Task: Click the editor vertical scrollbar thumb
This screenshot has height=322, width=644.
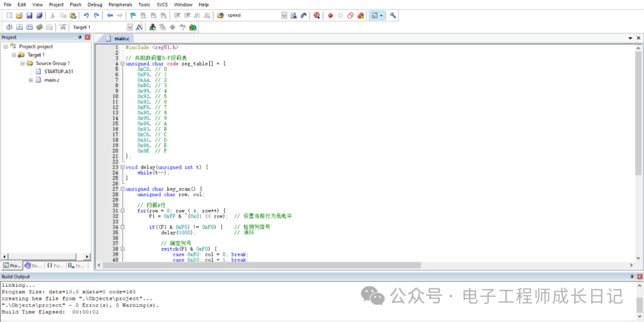Action: tap(638, 114)
